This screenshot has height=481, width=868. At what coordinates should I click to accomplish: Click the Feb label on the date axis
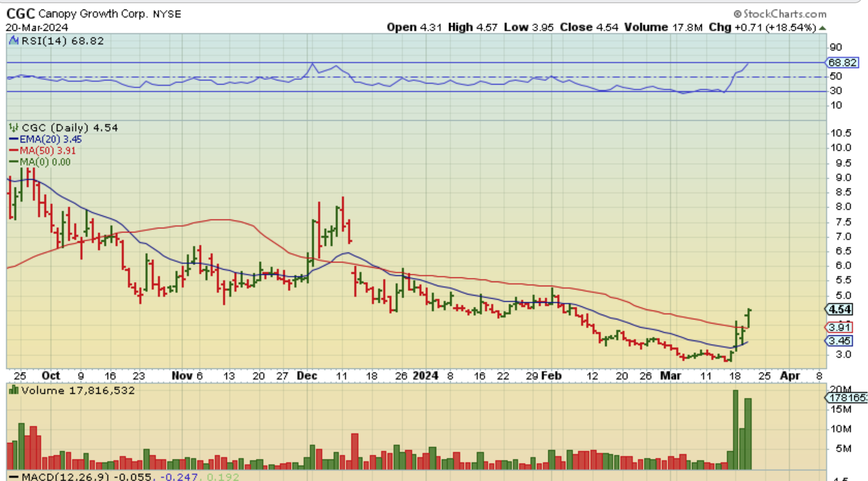coord(551,376)
